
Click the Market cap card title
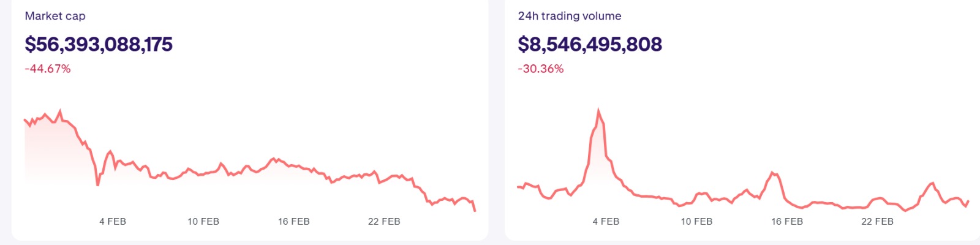click(55, 16)
